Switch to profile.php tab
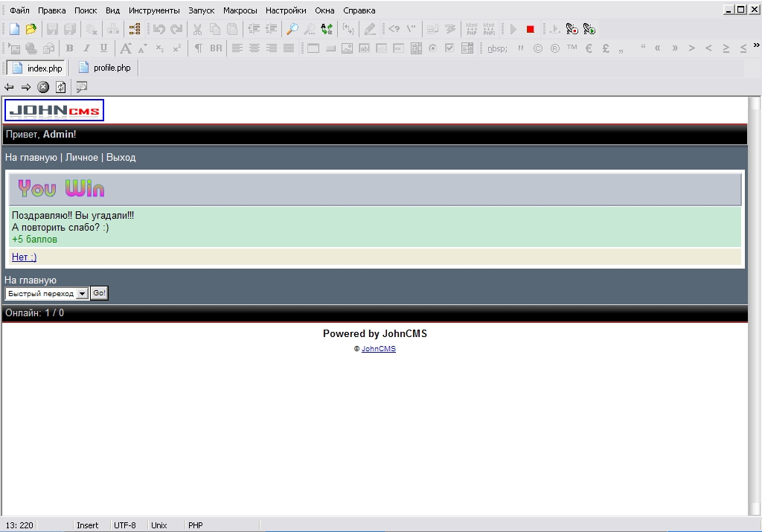This screenshot has width=762, height=532. [x=104, y=68]
